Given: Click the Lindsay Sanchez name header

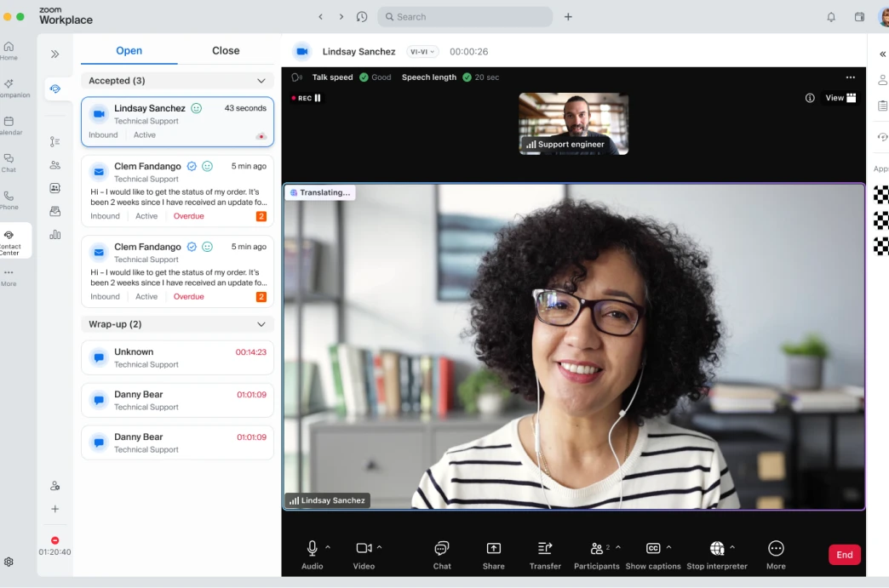Looking at the screenshot, I should pos(358,52).
